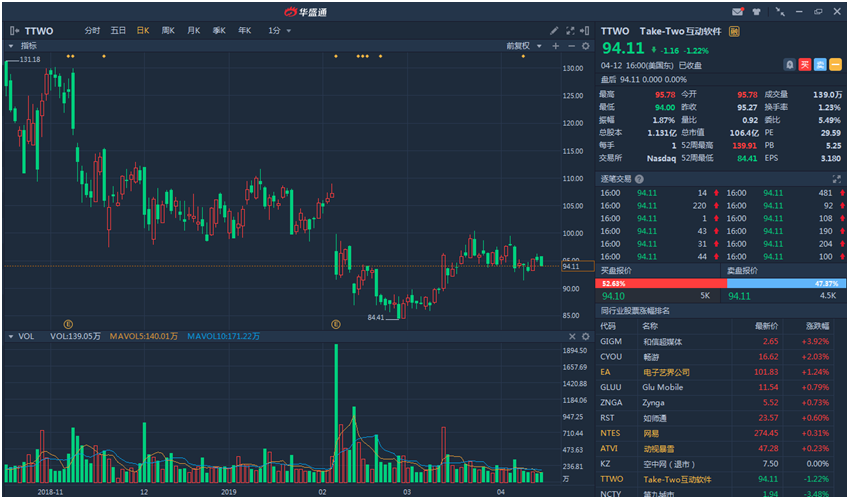Screen dimensions: 849x499
Task: Switch to 周K weekly chart tab
Action: (x=168, y=30)
